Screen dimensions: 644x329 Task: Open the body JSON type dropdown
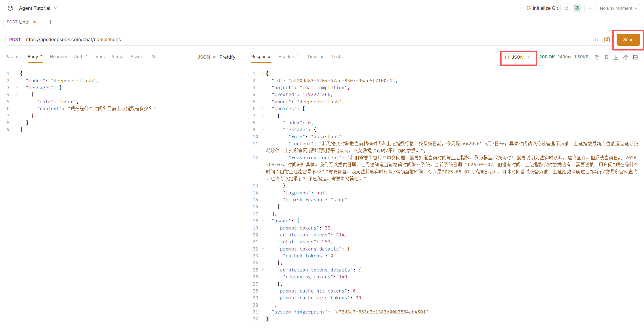(x=206, y=57)
